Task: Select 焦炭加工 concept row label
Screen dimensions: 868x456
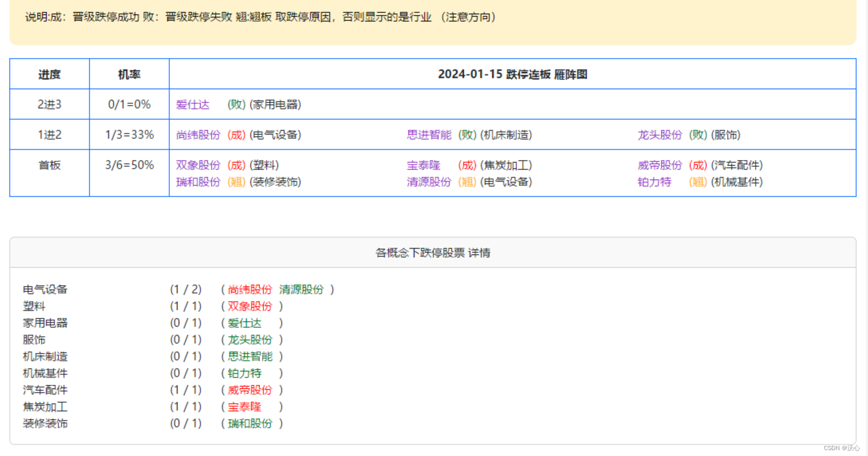Action: [45, 407]
